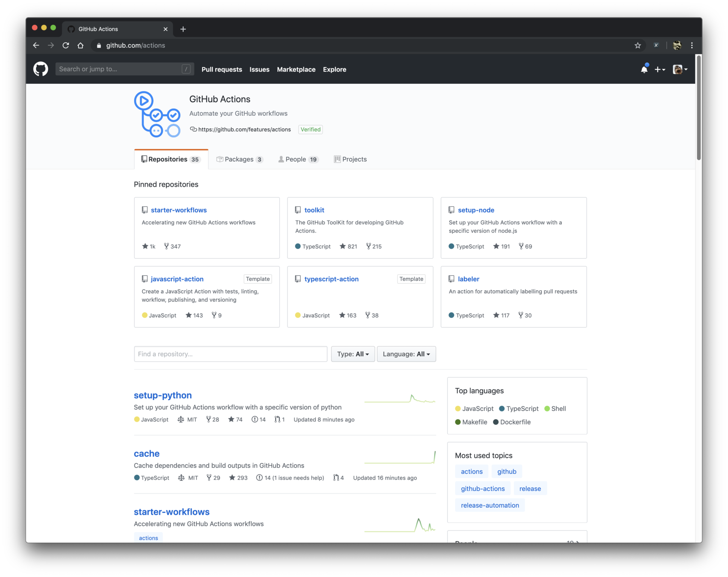The height and width of the screenshot is (577, 728).
Task: Click the 191 stars on setup-node card
Action: click(502, 246)
